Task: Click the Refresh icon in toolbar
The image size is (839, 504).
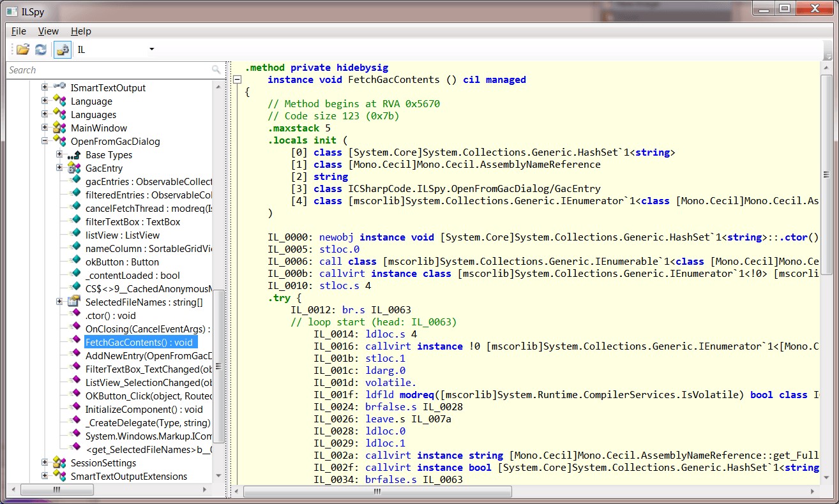Action: click(41, 49)
